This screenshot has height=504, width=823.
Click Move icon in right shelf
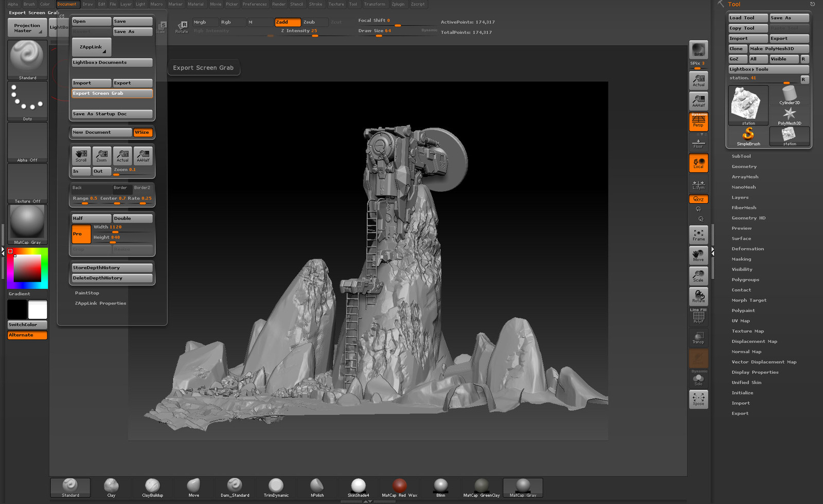pyautogui.click(x=699, y=255)
